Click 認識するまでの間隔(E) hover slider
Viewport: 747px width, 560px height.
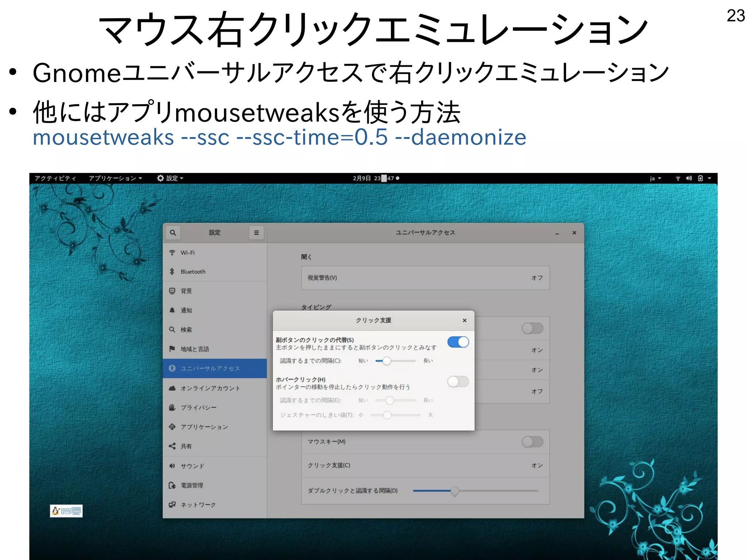pos(395,400)
